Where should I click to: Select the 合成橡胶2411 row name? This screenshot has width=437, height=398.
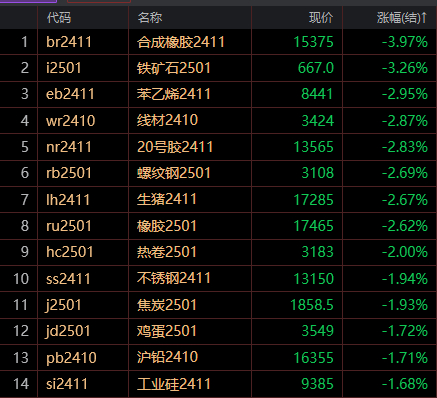pos(181,42)
